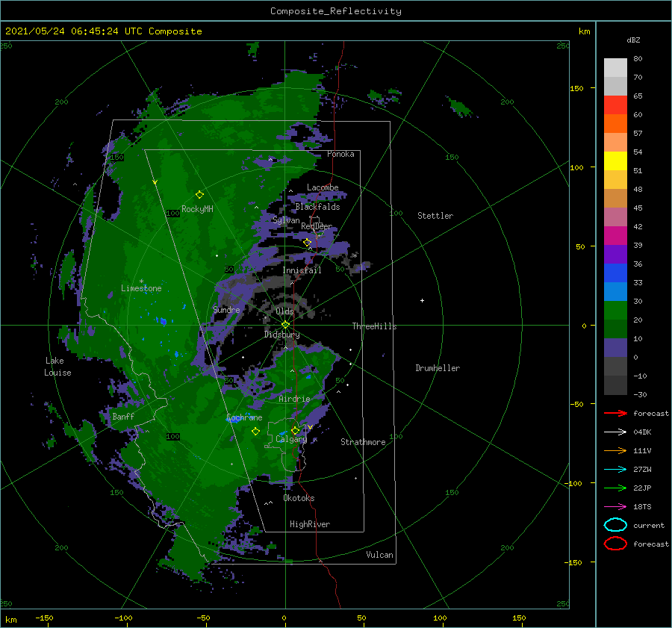Image resolution: width=672 pixels, height=628 pixels.
Task: Click the 04DK legend text
Action: point(642,432)
